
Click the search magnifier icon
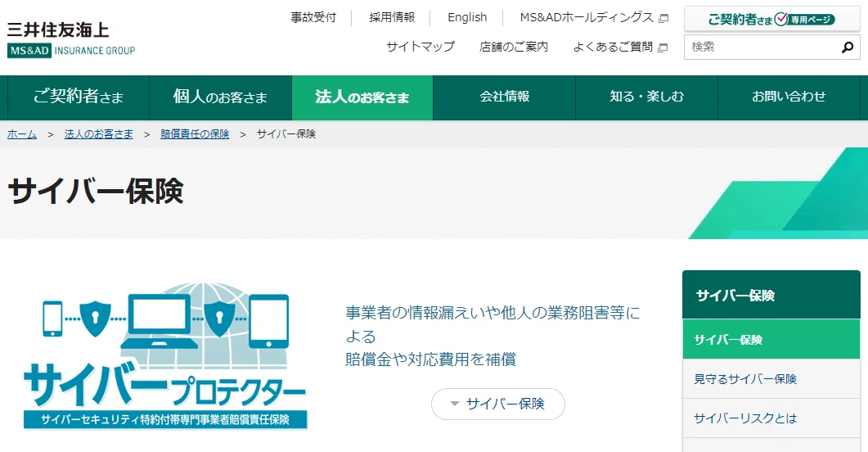coord(847,47)
